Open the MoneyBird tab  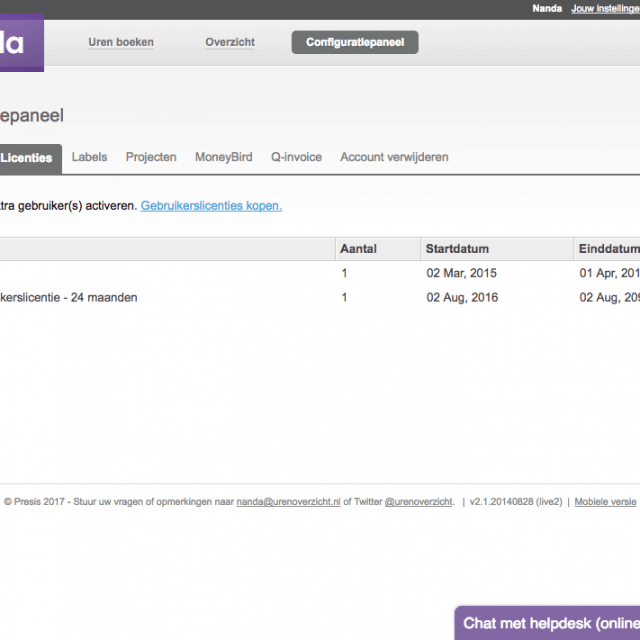pyautogui.click(x=224, y=158)
